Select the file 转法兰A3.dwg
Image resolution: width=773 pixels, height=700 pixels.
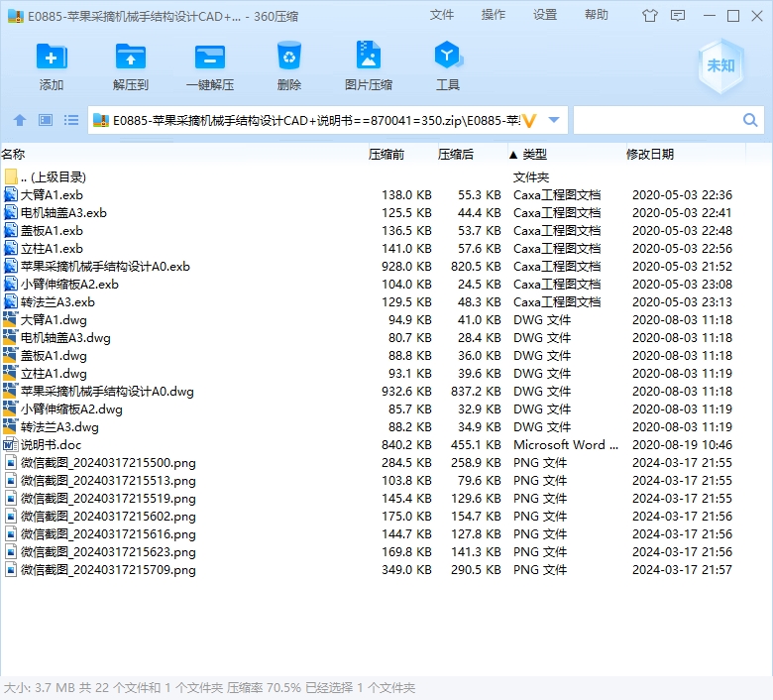coord(59,426)
